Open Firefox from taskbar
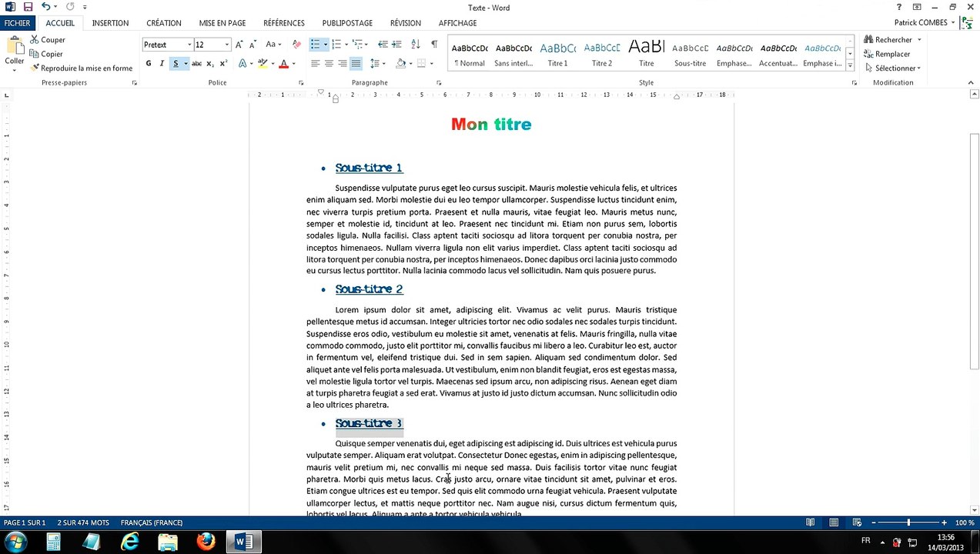Screen dimensions: 980x554 coord(206,542)
